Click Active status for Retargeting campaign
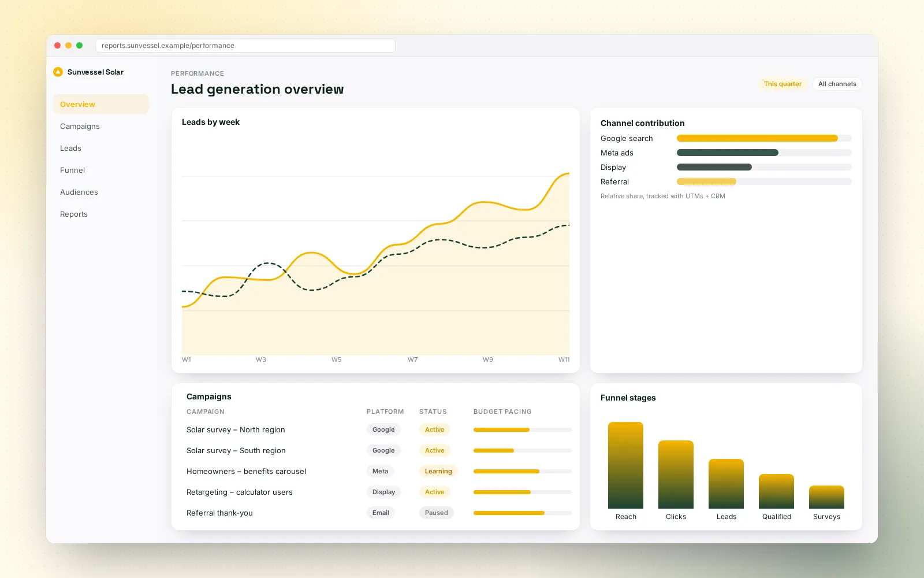Screen dimensions: 924x578 click(x=434, y=492)
